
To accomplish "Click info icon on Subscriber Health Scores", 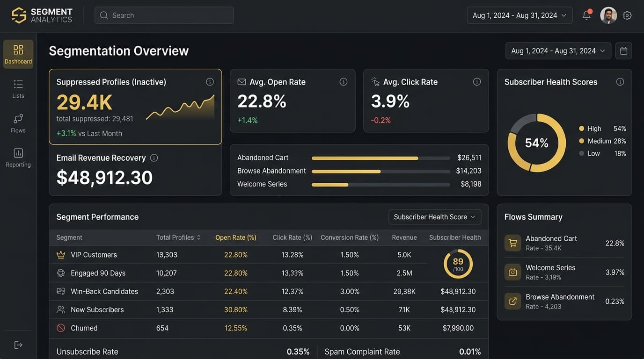I will (x=620, y=82).
